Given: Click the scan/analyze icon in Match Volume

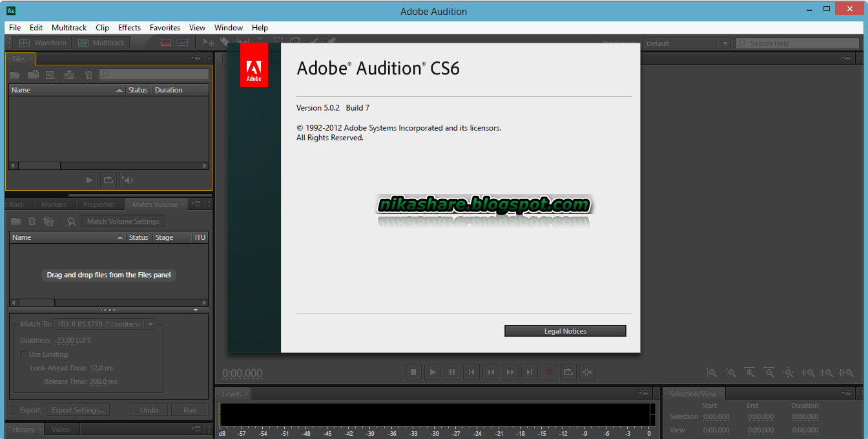Looking at the screenshot, I should point(71,222).
